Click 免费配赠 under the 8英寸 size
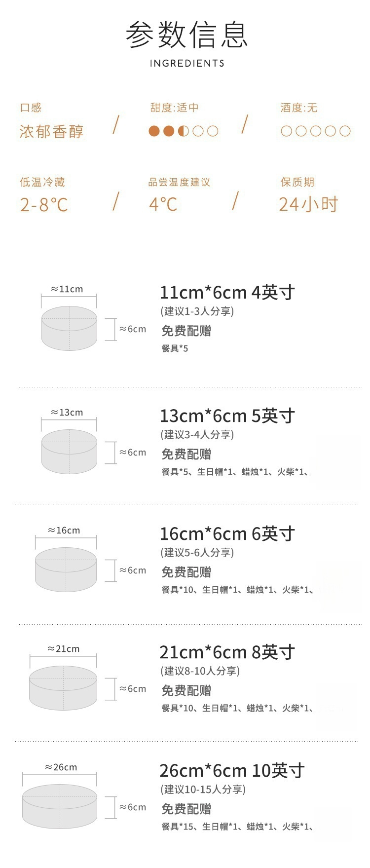This screenshot has width=370, height=868. 186,690
